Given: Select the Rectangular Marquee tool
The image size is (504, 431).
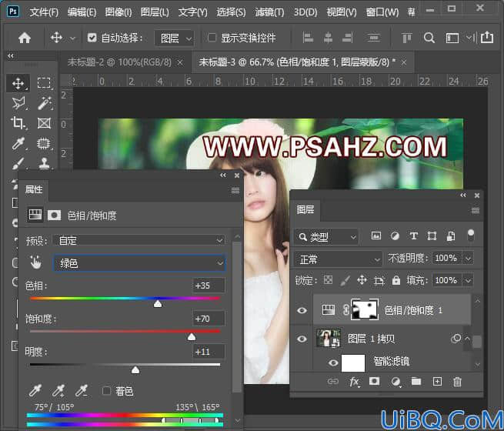Looking at the screenshot, I should coord(44,83).
